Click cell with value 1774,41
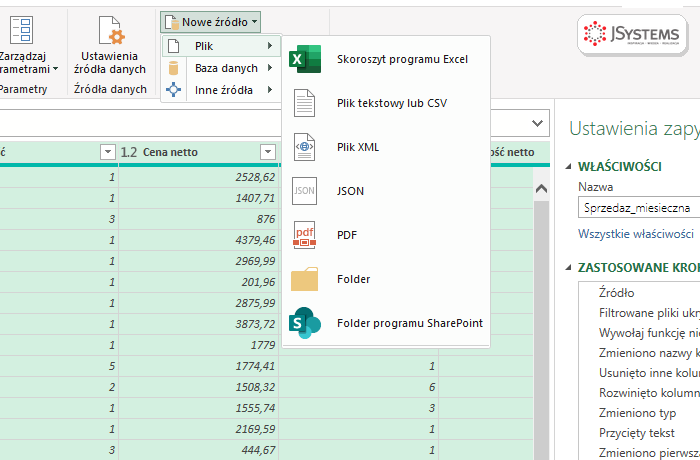Viewport: 700px width, 460px height. (x=199, y=366)
